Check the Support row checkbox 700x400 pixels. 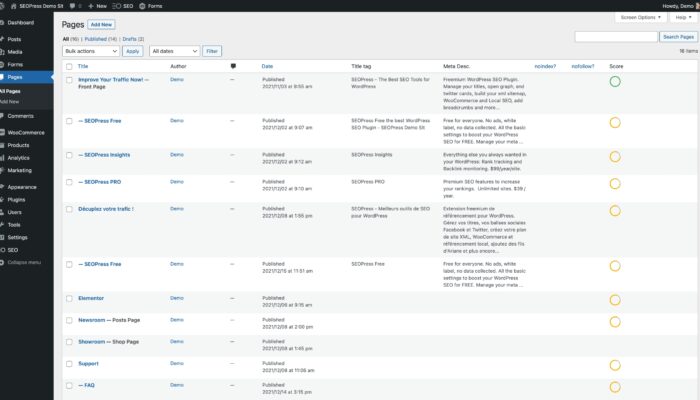coord(69,364)
